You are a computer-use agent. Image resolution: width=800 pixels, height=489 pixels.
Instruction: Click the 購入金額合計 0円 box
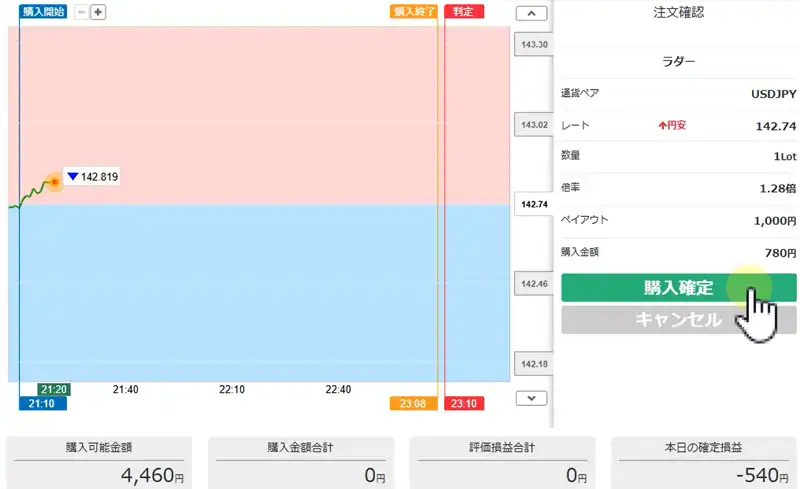301,462
